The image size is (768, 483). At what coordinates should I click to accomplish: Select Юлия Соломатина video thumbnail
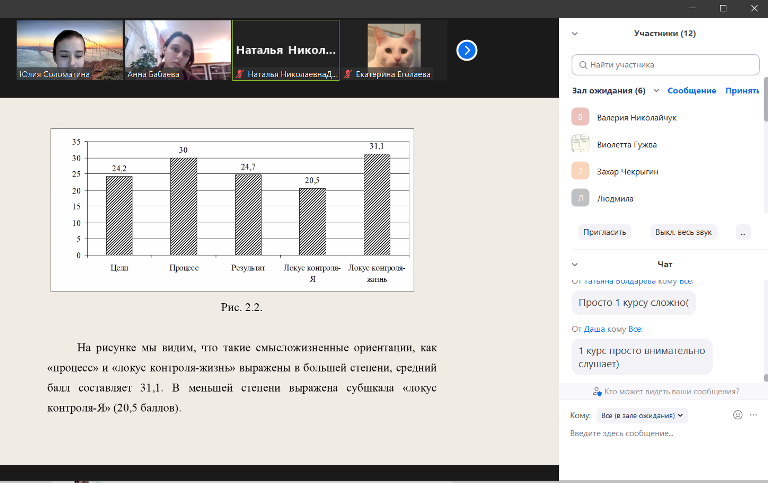tap(68, 50)
